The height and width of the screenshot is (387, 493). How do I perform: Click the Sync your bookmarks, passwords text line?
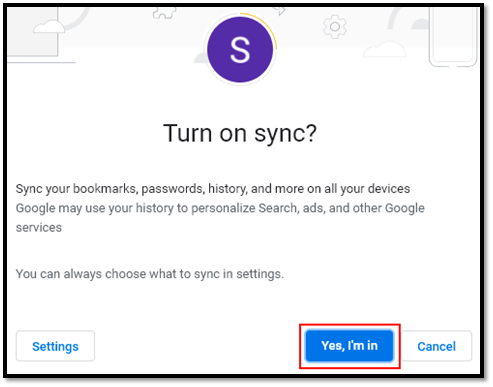coord(213,189)
